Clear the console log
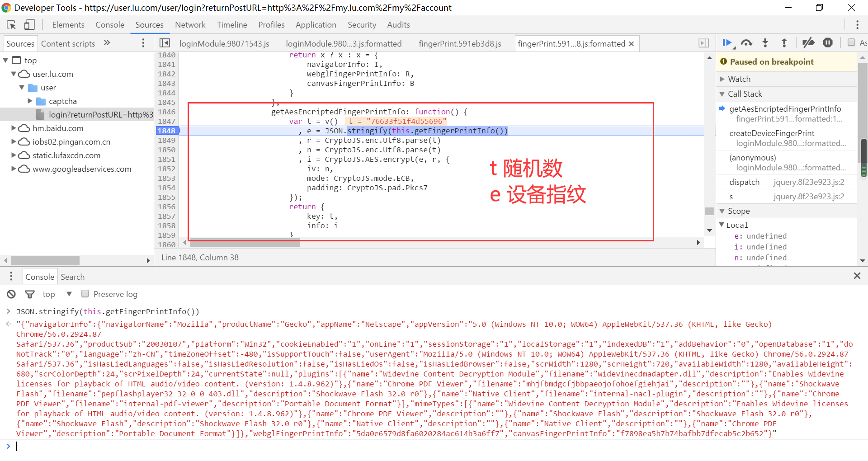 tap(11, 294)
